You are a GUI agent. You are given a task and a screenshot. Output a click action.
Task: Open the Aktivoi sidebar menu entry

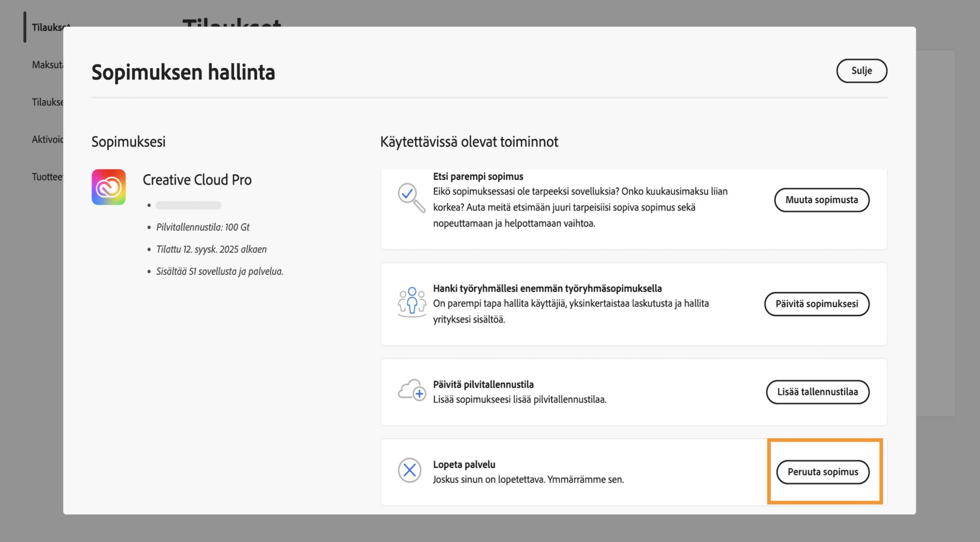pos(47,139)
